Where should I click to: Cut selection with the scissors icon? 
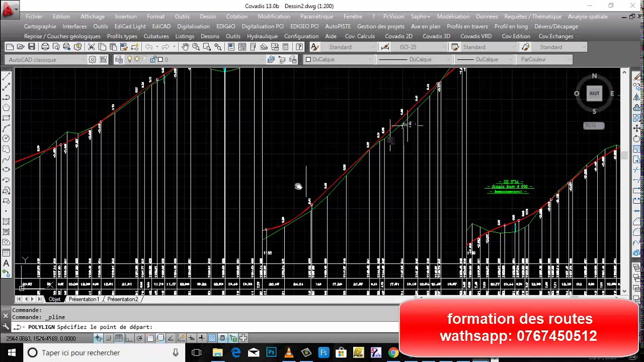(91, 47)
